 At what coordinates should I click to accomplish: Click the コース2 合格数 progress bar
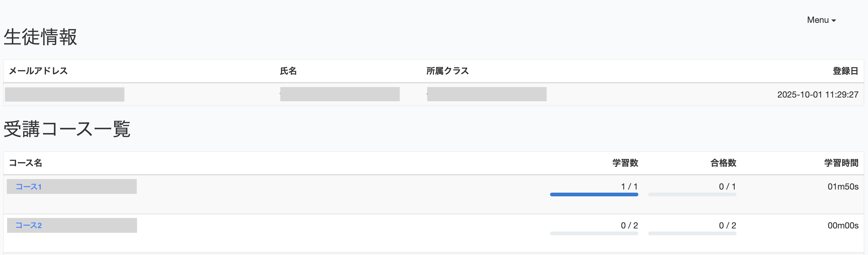click(692, 233)
